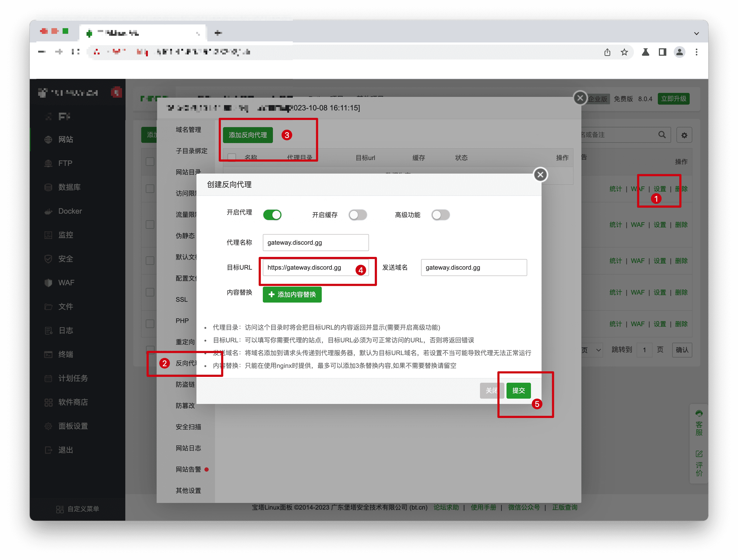Toggle the 开启代理 switch
Screen dimensions: 738x560
point(272,215)
